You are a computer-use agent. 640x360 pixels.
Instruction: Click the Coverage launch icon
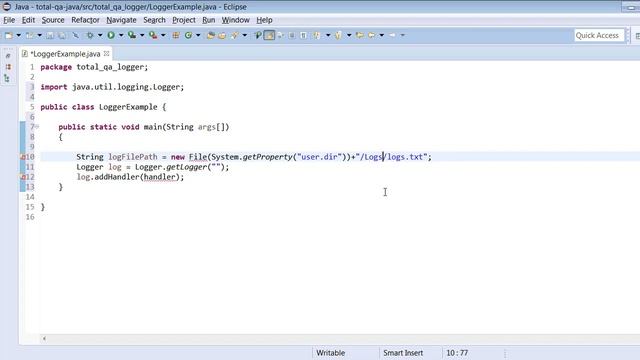pos(132,36)
